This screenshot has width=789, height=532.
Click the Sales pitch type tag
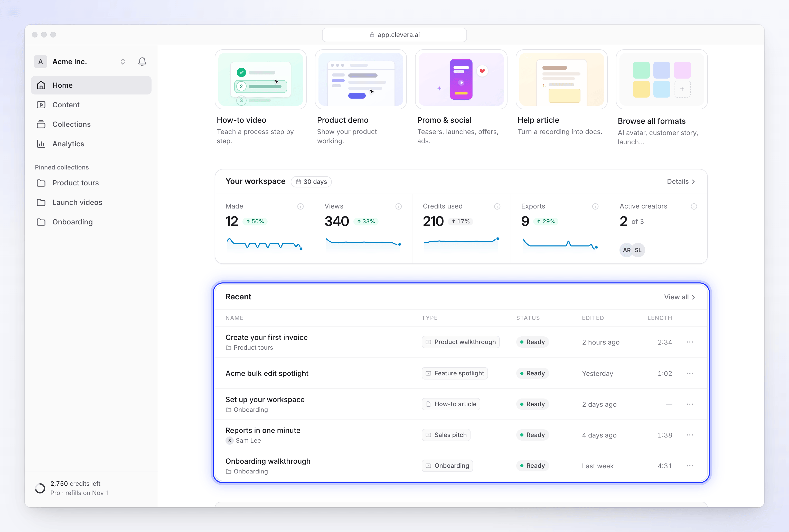[446, 435]
